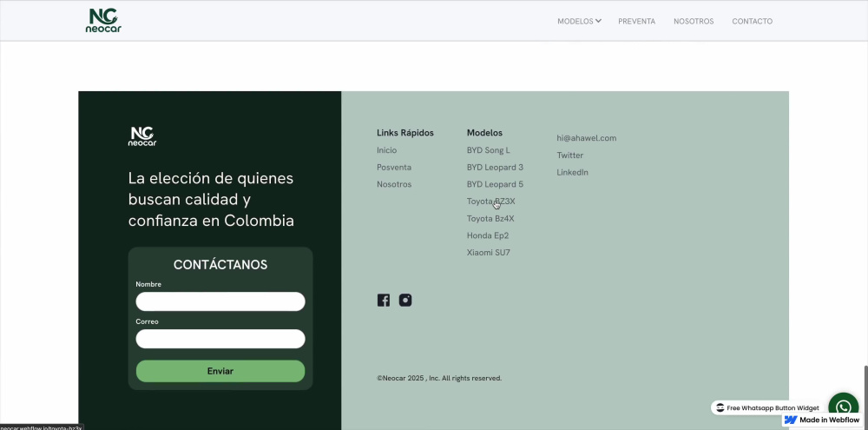Open the Nosotros link in the footer
This screenshot has width=868, height=430.
click(x=394, y=184)
